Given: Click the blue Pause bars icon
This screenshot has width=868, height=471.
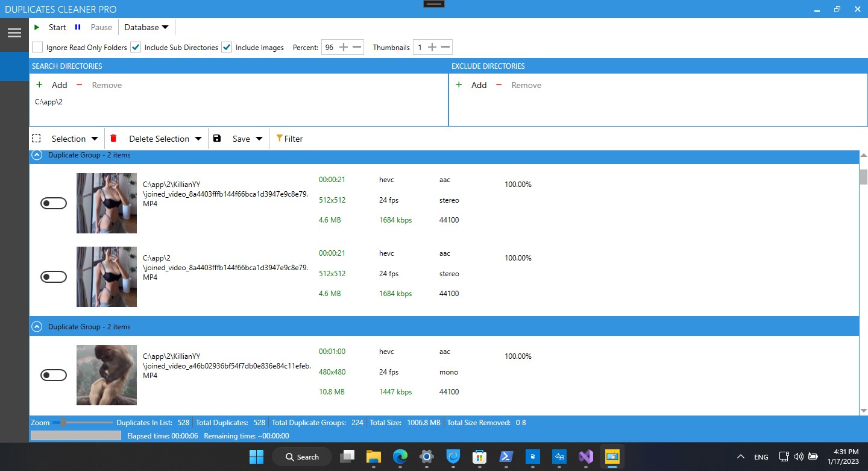Looking at the screenshot, I should [78, 27].
